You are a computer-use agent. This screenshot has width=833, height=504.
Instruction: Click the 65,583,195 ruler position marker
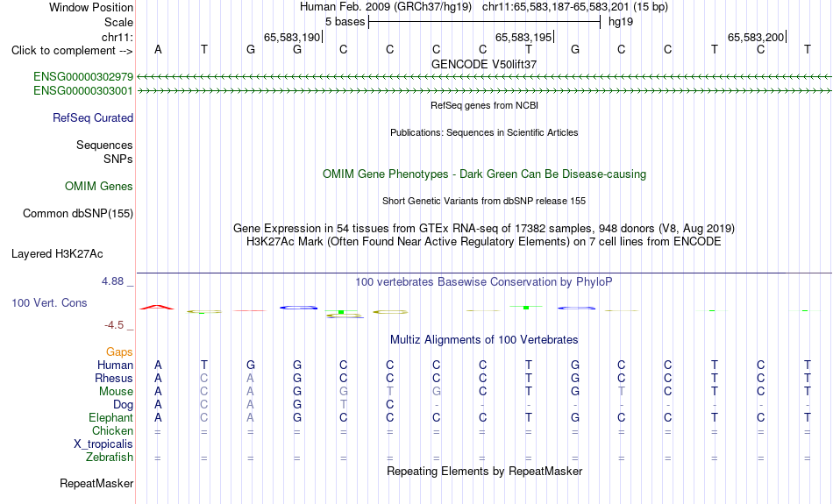point(525,37)
